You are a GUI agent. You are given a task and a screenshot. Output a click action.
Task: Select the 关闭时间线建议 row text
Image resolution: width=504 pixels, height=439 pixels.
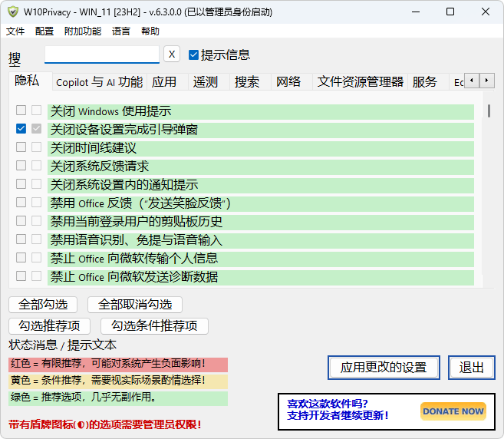click(x=94, y=148)
